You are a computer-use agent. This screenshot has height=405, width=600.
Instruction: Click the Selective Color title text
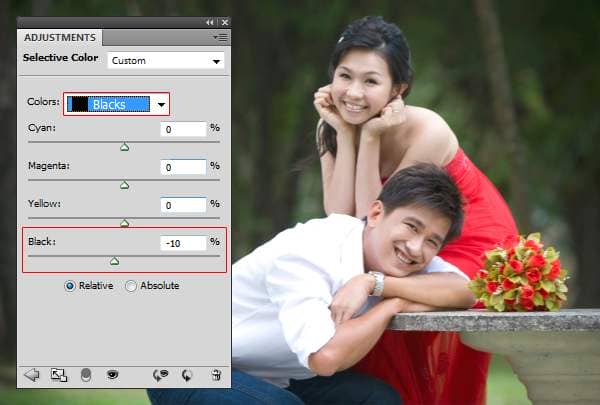coord(60,58)
